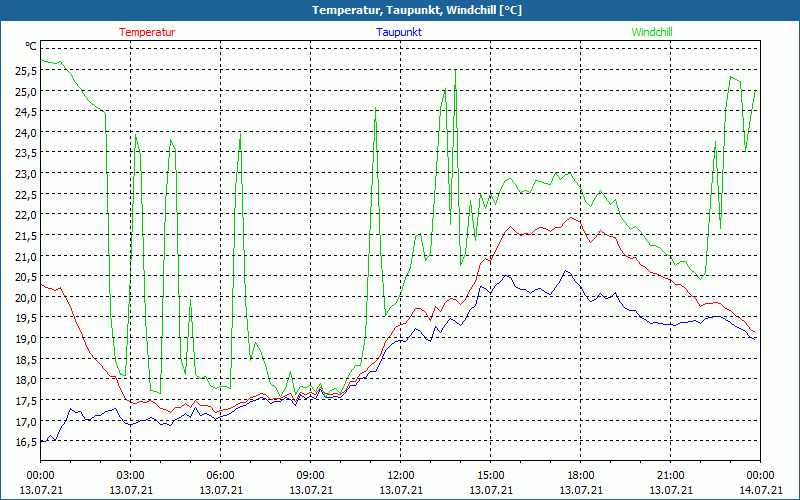Click the 06:00 time axis label
This screenshot has width=800, height=500.
220,475
